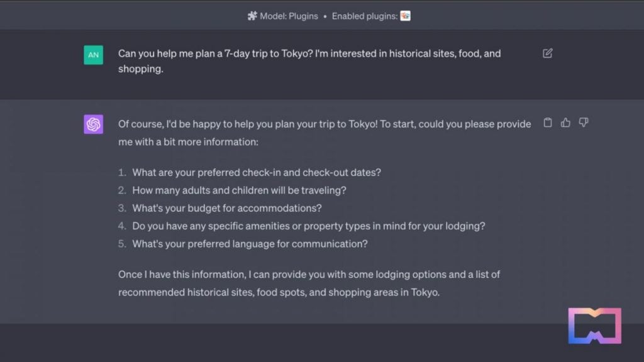Click the green AN user avatar
Image resolution: width=644 pixels, height=362 pixels.
click(94, 55)
